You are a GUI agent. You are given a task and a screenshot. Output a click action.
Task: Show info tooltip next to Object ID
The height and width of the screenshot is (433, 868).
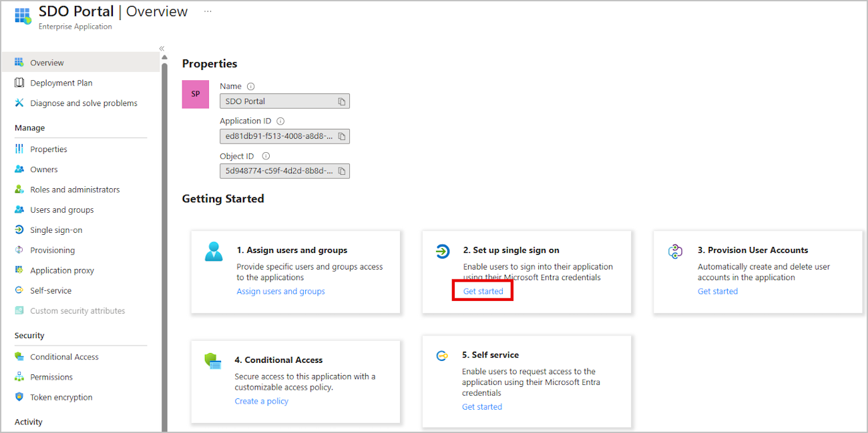point(266,156)
